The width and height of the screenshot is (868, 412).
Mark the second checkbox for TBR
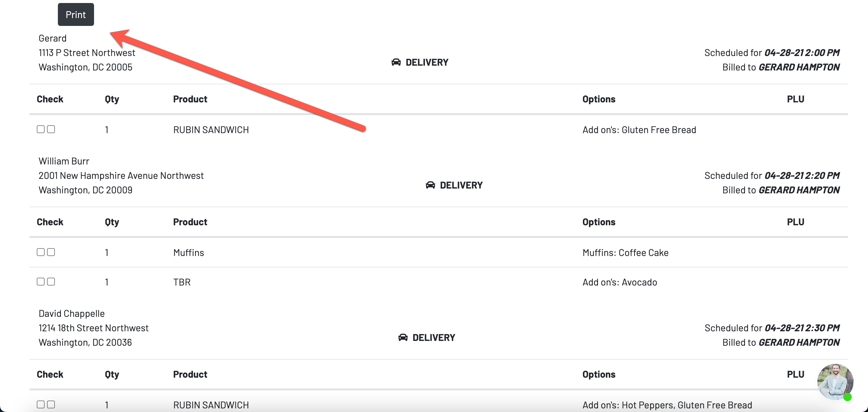[51, 282]
